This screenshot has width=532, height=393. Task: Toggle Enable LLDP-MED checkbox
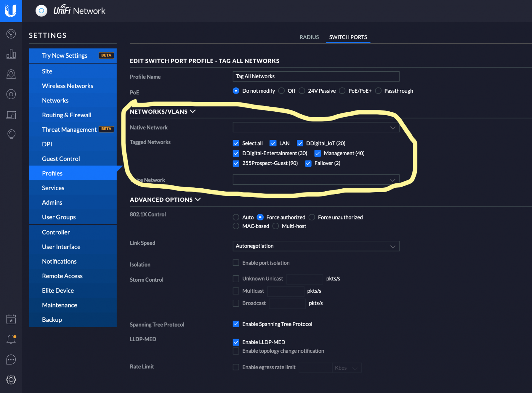(x=236, y=342)
